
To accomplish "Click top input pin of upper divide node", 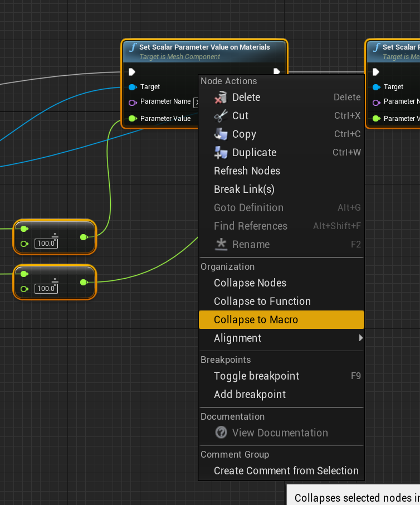I will click(24, 229).
